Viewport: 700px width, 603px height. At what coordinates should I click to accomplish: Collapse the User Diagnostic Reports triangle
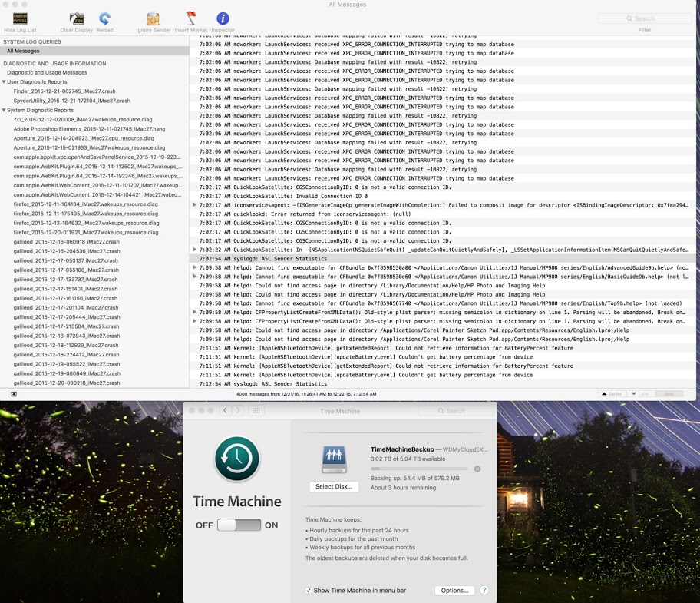(x=4, y=81)
